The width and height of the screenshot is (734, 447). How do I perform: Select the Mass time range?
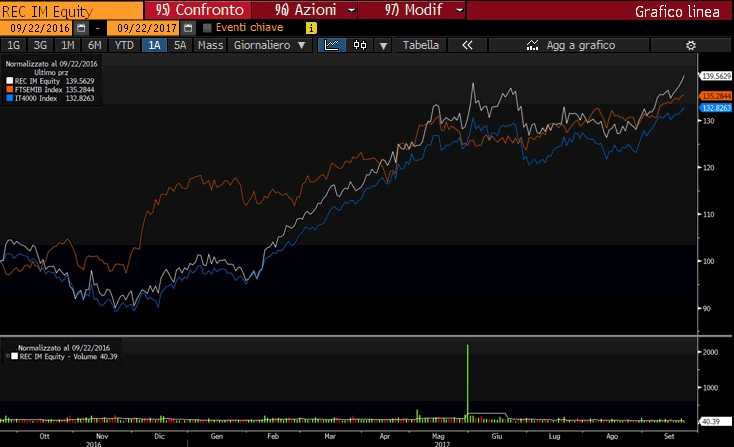tap(210, 45)
